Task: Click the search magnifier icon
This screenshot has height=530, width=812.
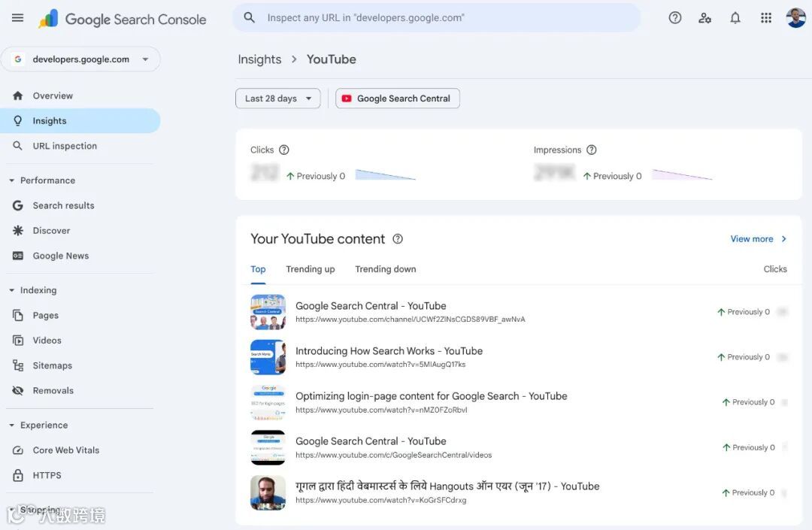Action: (249, 17)
